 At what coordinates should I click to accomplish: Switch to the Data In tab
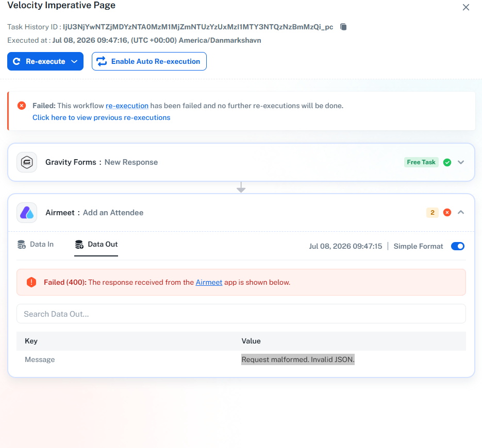click(x=36, y=245)
